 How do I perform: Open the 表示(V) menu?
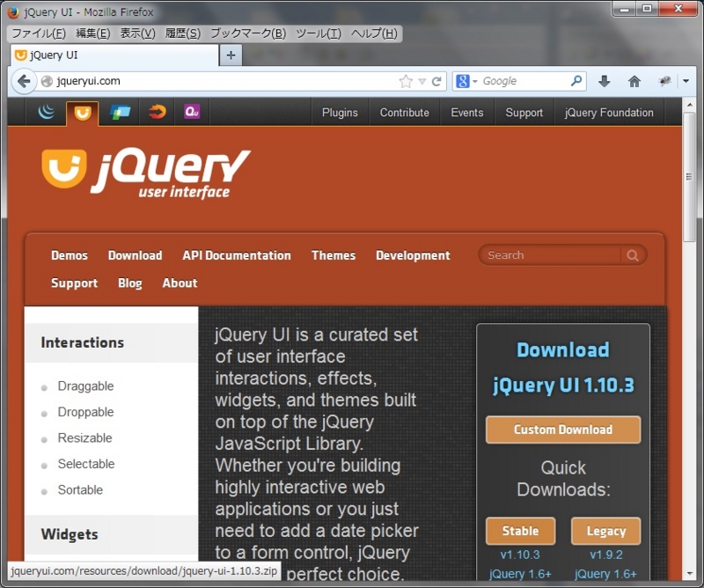[138, 33]
